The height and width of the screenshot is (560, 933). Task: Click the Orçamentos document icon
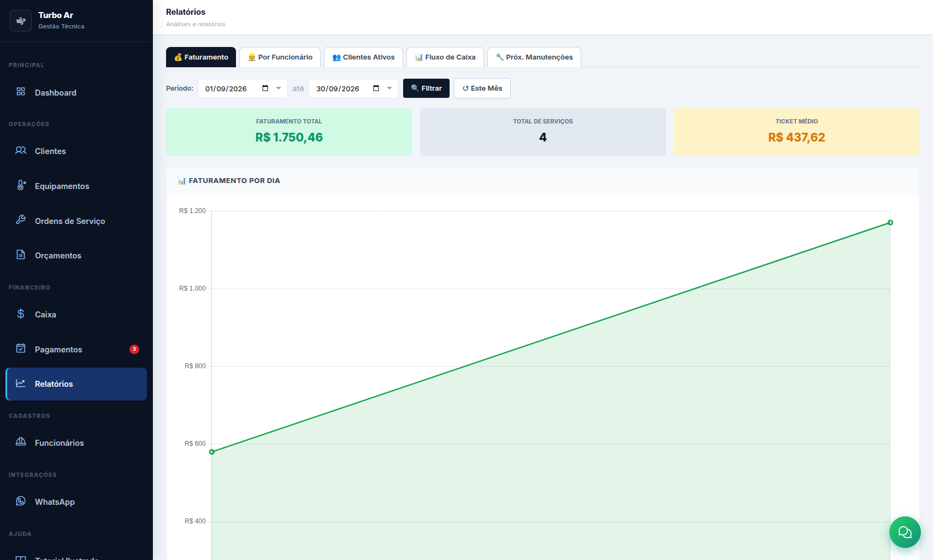[x=21, y=255]
